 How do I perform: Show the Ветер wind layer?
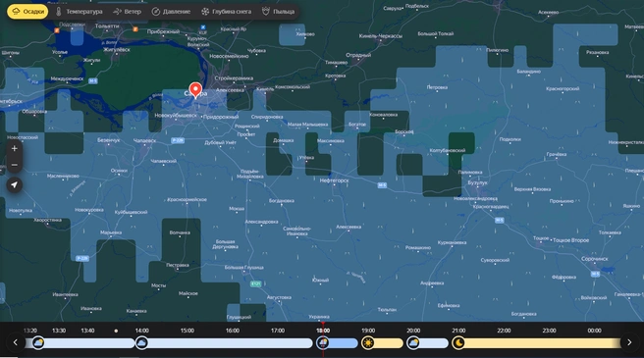point(127,12)
